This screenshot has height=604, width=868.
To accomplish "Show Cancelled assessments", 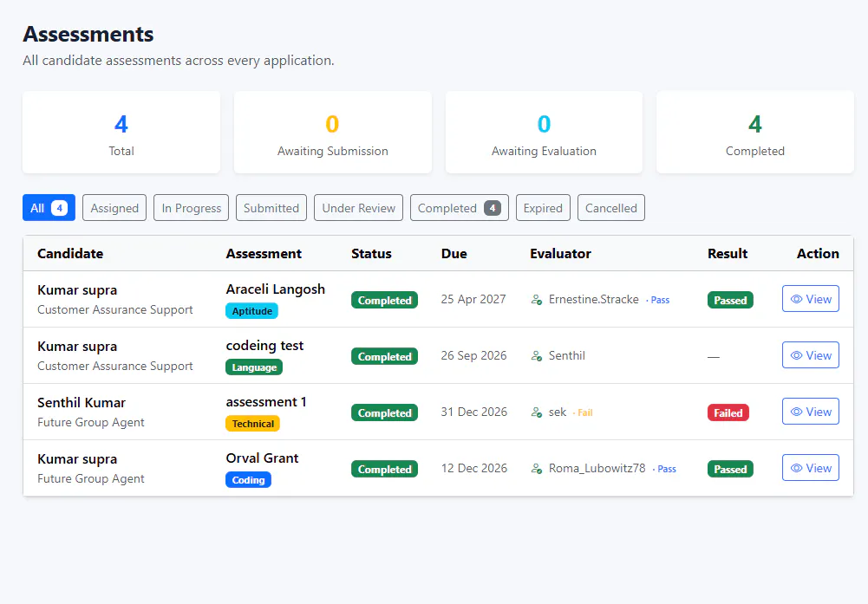I will 611,208.
